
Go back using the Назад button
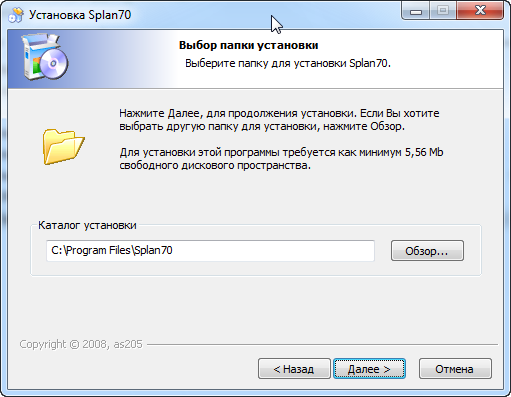pos(294,369)
